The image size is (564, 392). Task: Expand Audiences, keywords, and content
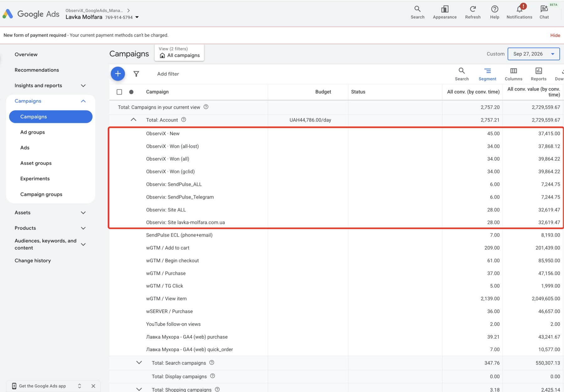[83, 244]
